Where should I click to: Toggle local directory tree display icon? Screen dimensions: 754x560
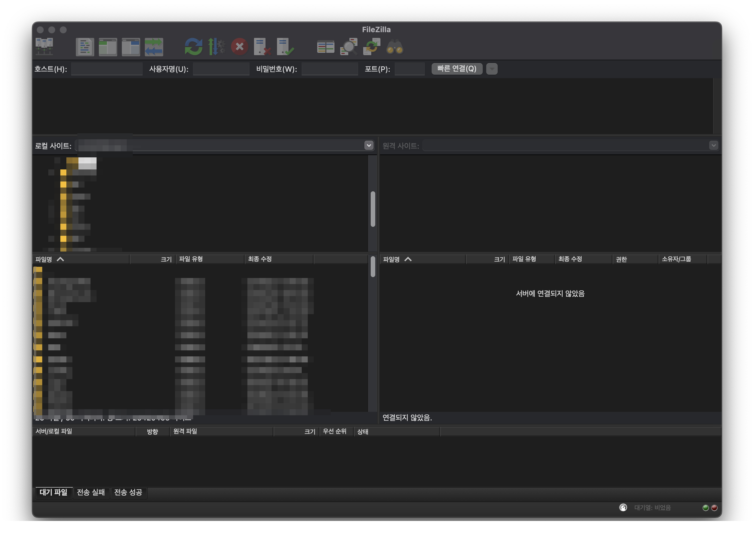coord(108,47)
